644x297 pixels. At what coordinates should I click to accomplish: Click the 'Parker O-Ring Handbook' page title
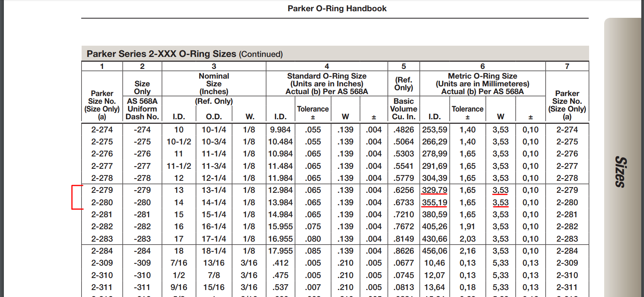pos(337,9)
